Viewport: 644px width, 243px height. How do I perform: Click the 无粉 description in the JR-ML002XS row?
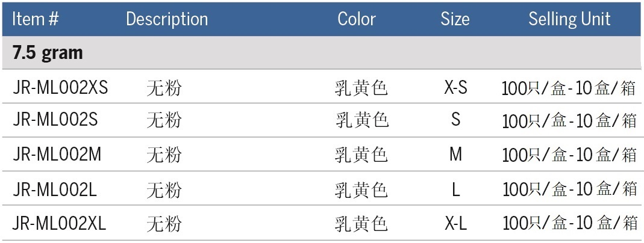coord(164,88)
